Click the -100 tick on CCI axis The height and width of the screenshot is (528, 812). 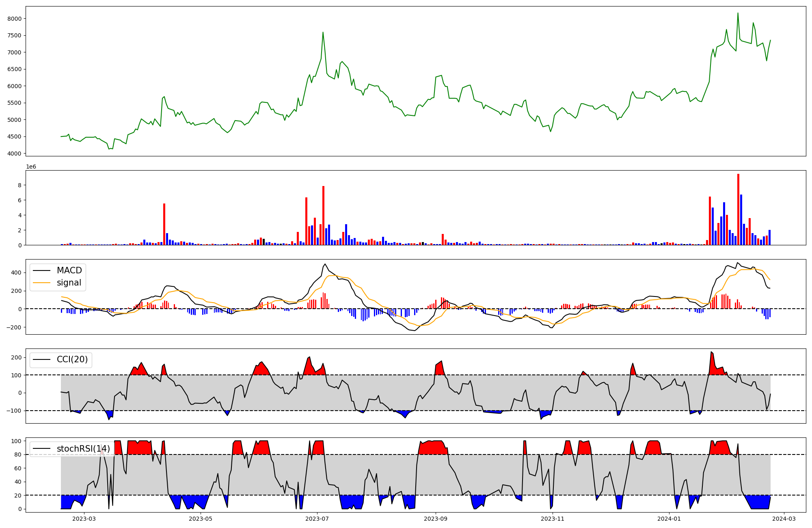pos(13,411)
